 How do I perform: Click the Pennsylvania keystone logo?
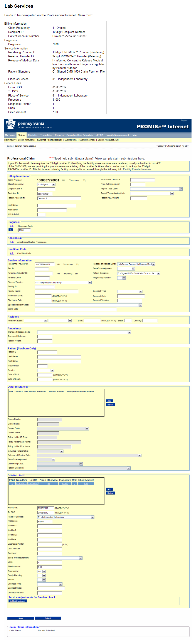11,124
